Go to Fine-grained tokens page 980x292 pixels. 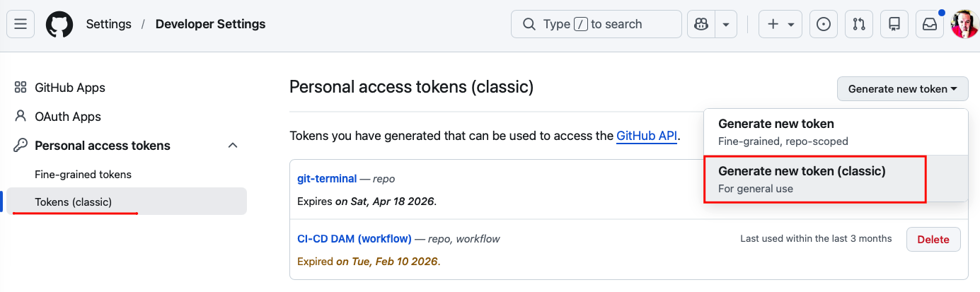83,175
